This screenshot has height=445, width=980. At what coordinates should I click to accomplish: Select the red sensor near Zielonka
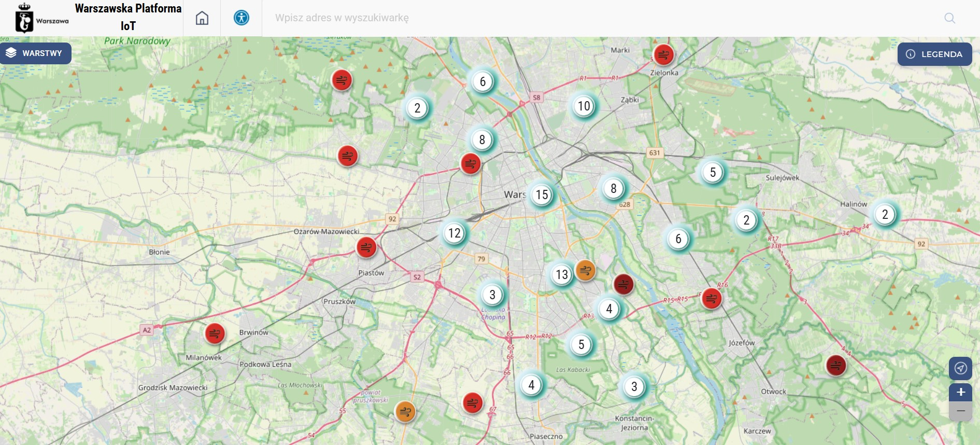[663, 54]
